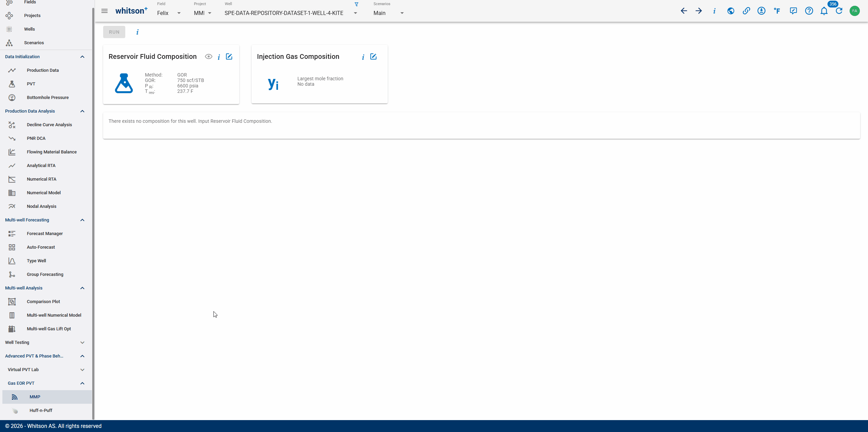Edit the Injection Gas Composition
Screen dimensions: 868x432
pos(373,56)
